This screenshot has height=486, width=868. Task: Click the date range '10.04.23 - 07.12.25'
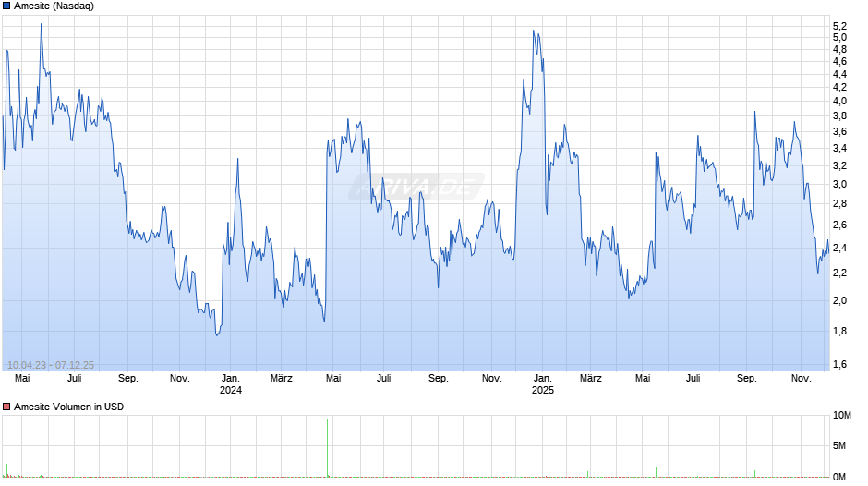pos(51,365)
